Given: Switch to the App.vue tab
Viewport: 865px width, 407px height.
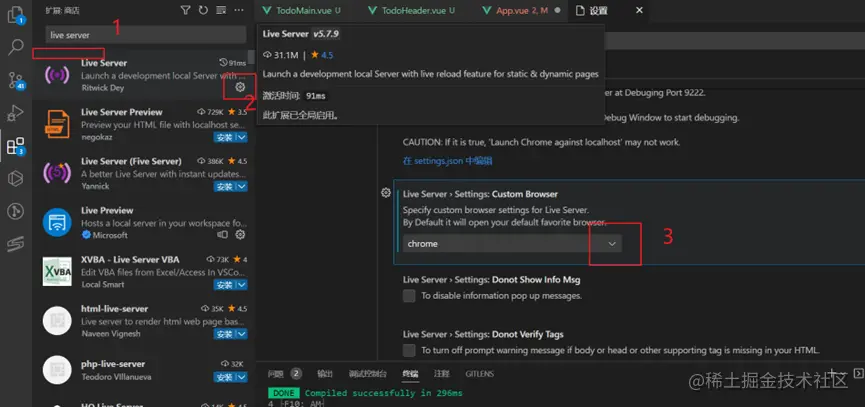Looking at the screenshot, I should pyautogui.click(x=521, y=10).
